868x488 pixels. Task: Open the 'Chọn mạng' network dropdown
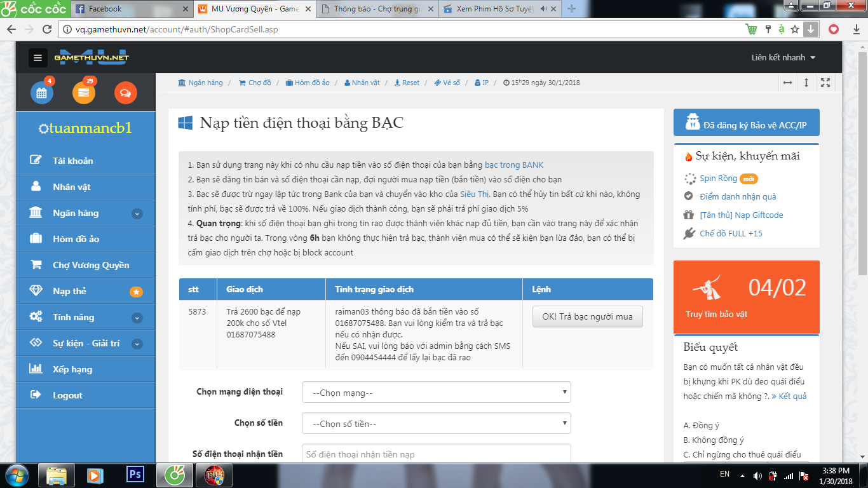tap(436, 393)
